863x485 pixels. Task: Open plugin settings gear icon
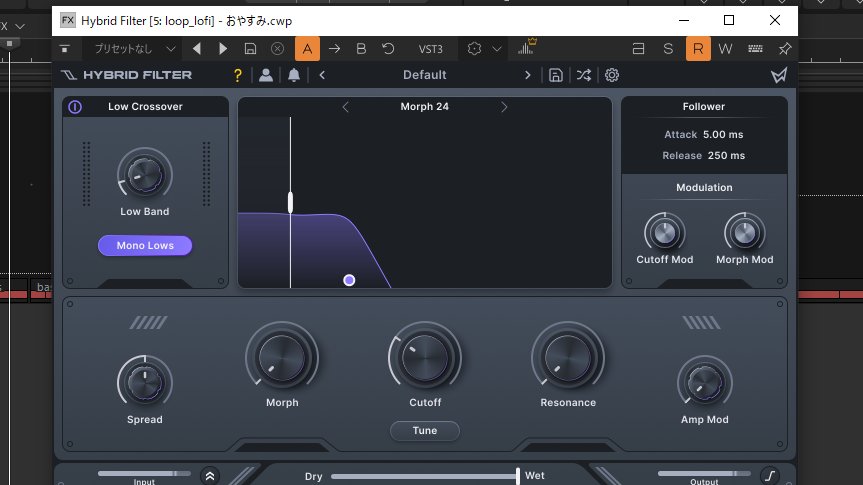pos(612,75)
